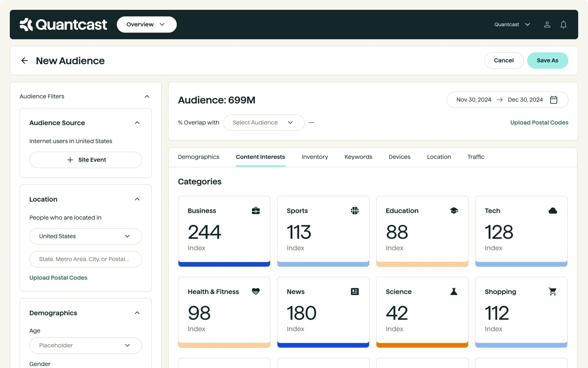Switch to the Keywords tab

(x=358, y=157)
